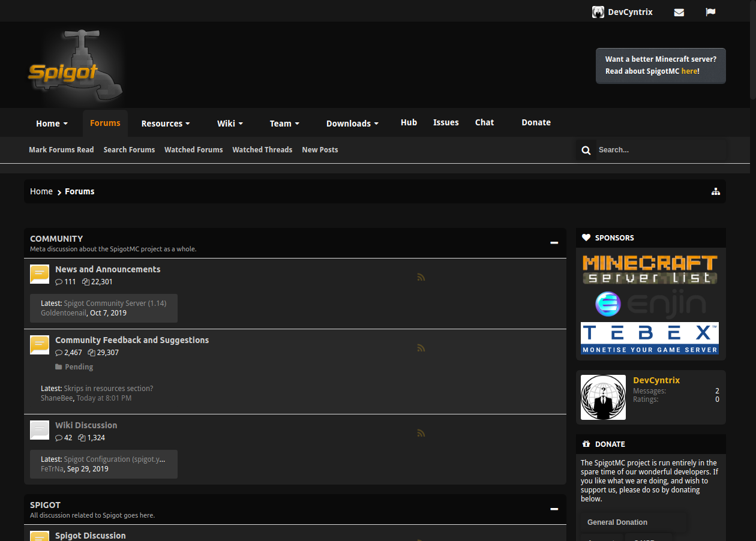The width and height of the screenshot is (756, 541).
Task: Click the alerts flag icon
Action: tap(710, 12)
